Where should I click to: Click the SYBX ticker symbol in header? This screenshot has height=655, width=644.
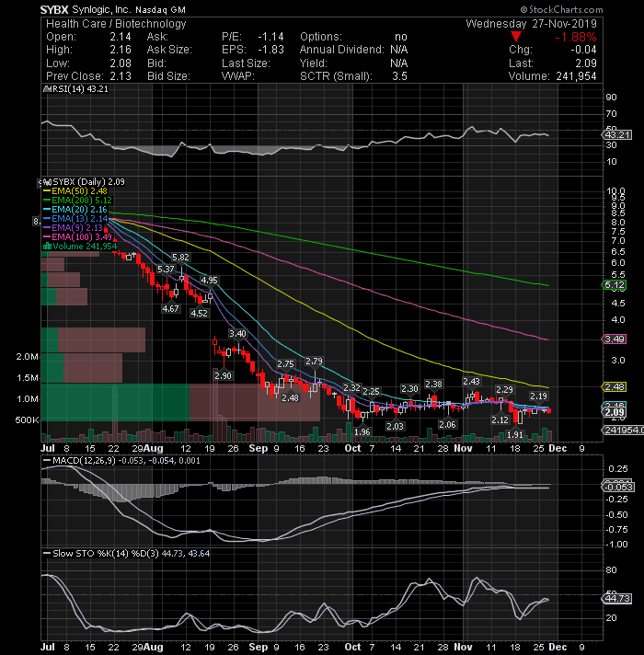[54, 9]
